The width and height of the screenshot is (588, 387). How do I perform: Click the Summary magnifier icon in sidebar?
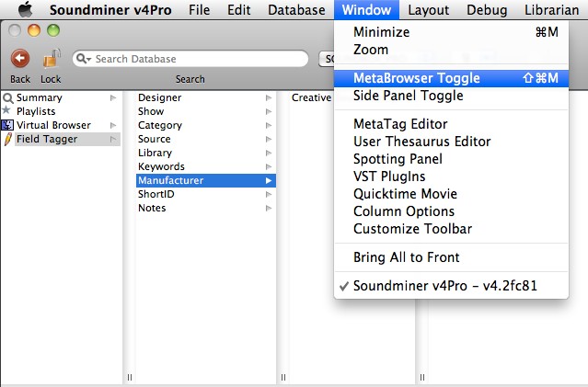tap(7, 97)
